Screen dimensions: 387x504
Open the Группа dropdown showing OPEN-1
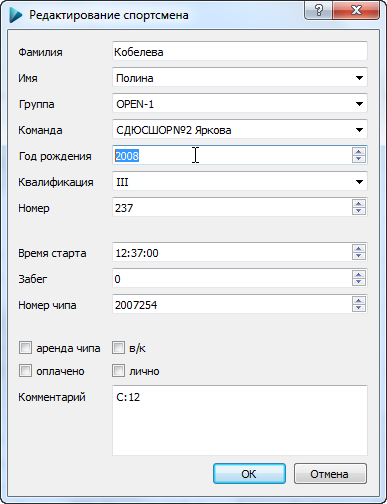tap(359, 104)
